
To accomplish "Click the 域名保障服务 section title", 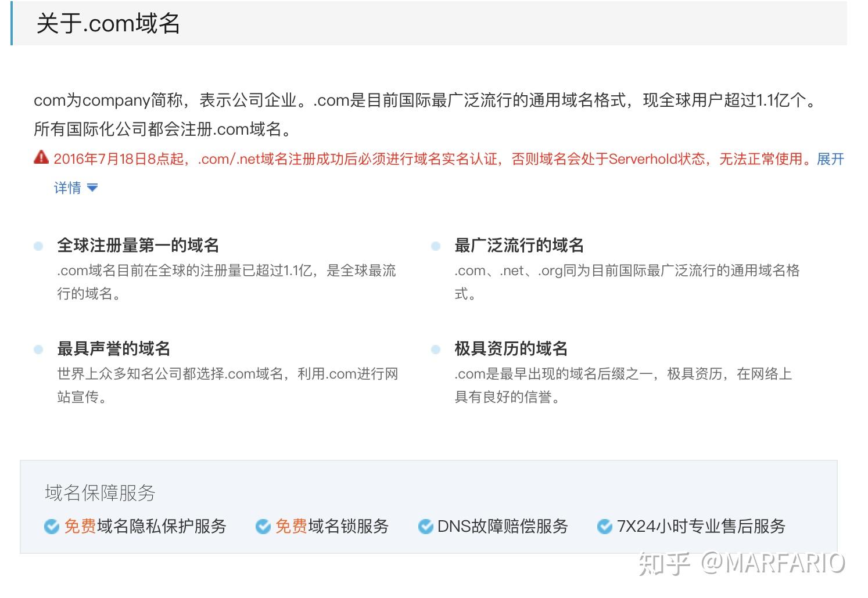I will [101, 493].
